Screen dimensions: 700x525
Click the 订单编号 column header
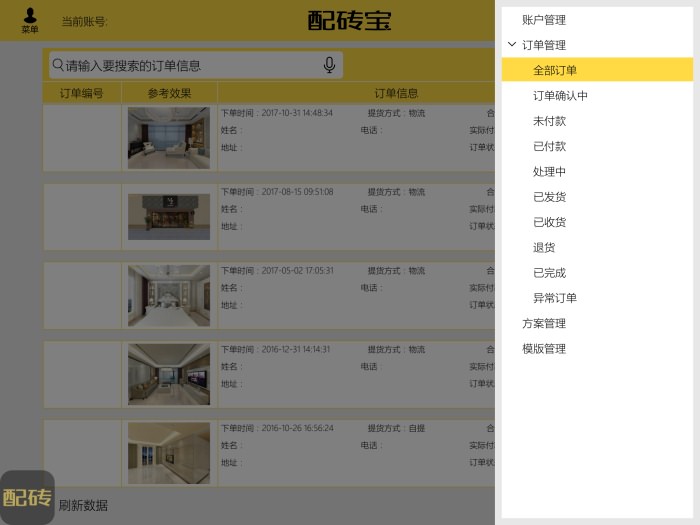82,93
